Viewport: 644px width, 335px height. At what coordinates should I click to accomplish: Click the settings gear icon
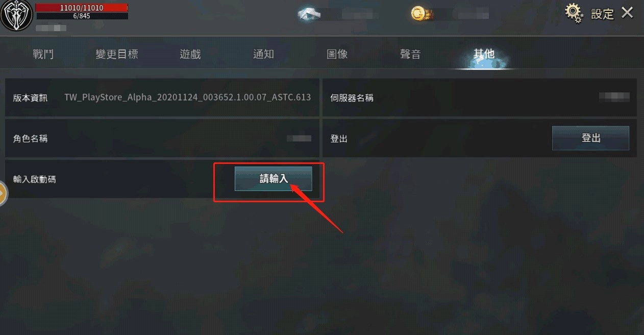pyautogui.click(x=574, y=13)
